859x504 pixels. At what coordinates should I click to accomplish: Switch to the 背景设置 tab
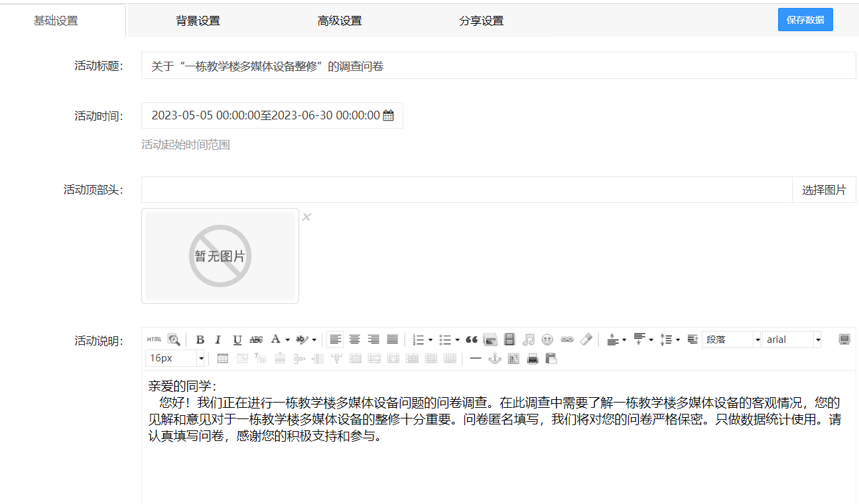[198, 21]
